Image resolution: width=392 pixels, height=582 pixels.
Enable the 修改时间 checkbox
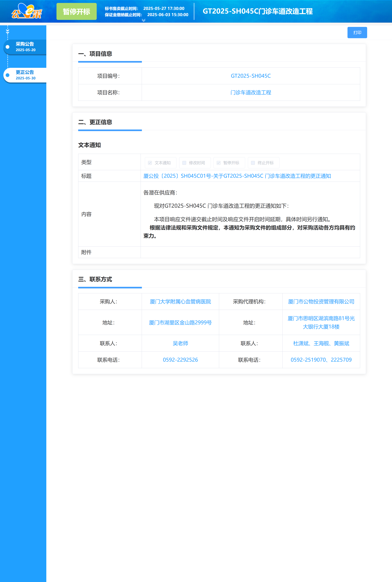[184, 163]
